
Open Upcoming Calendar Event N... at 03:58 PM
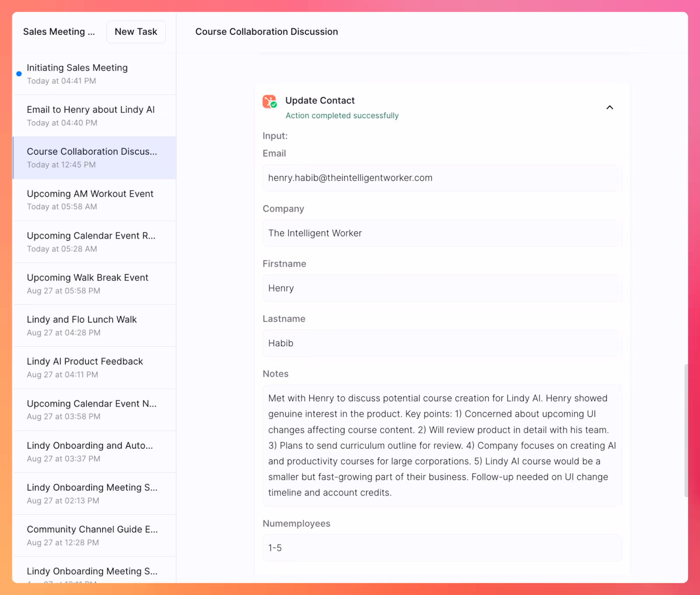coord(94,410)
